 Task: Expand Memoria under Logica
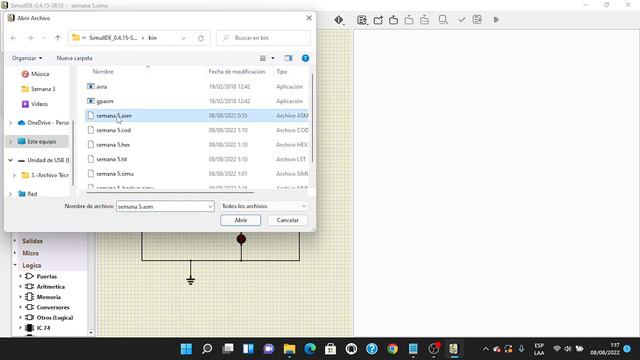(20, 297)
